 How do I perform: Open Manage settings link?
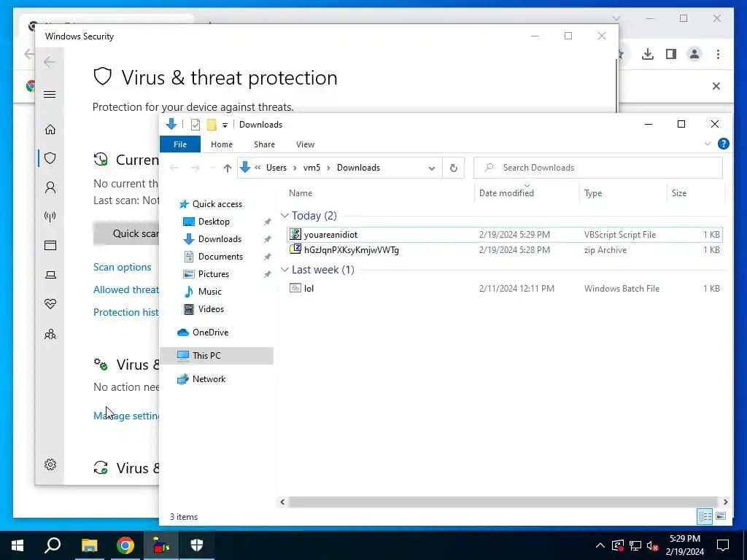point(126,416)
